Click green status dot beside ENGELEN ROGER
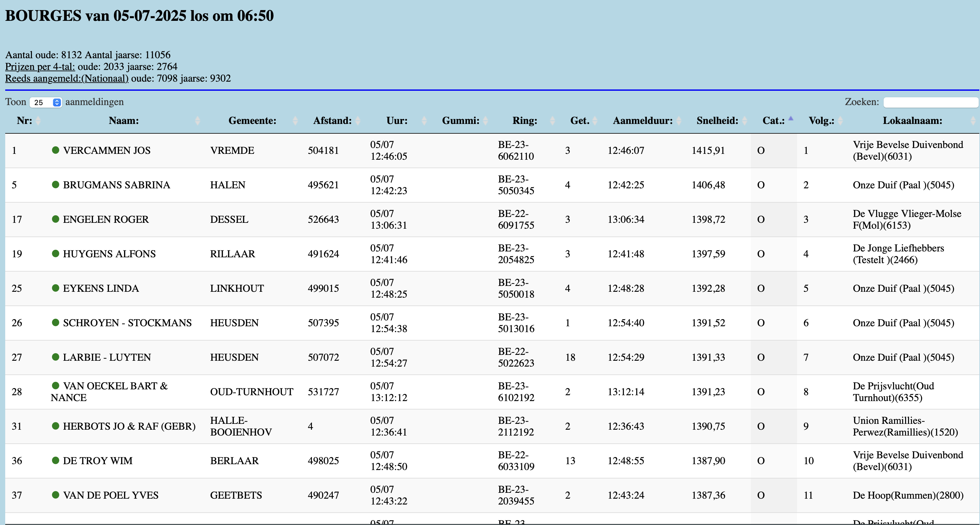This screenshot has height=525, width=980. (x=56, y=219)
